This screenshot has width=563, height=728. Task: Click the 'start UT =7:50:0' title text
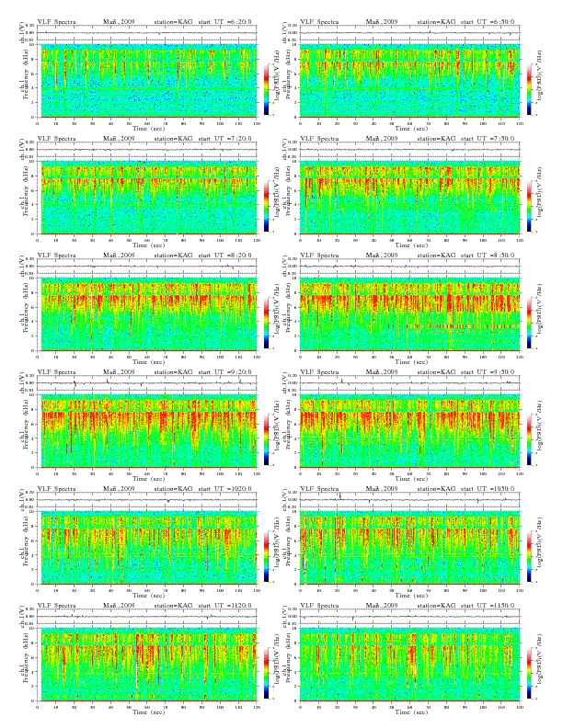pos(488,139)
